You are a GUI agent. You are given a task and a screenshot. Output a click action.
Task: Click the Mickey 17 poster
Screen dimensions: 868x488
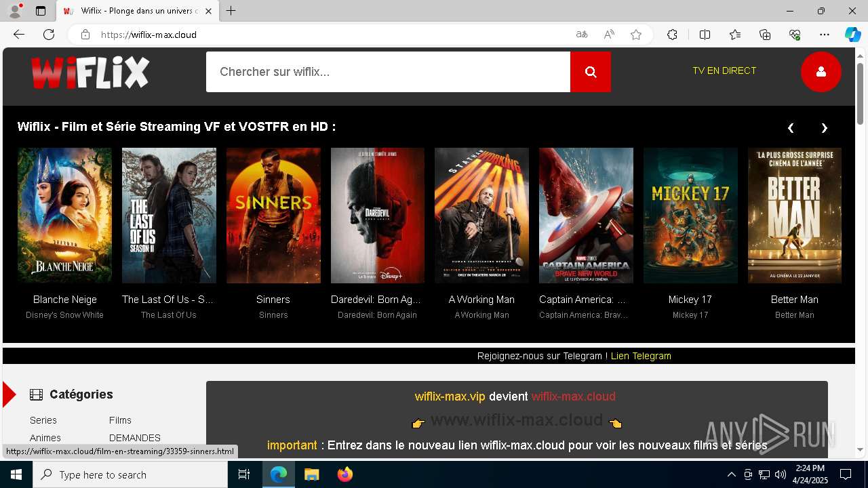click(x=690, y=216)
